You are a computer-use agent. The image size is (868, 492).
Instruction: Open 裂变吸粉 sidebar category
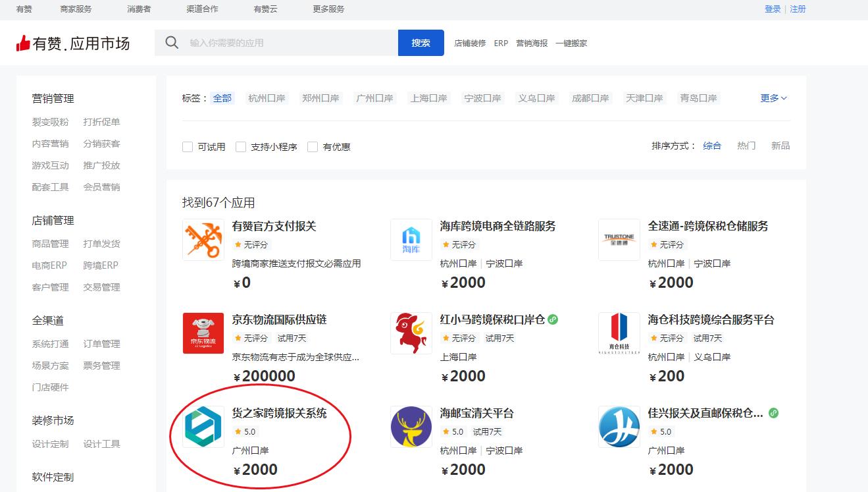(x=50, y=122)
